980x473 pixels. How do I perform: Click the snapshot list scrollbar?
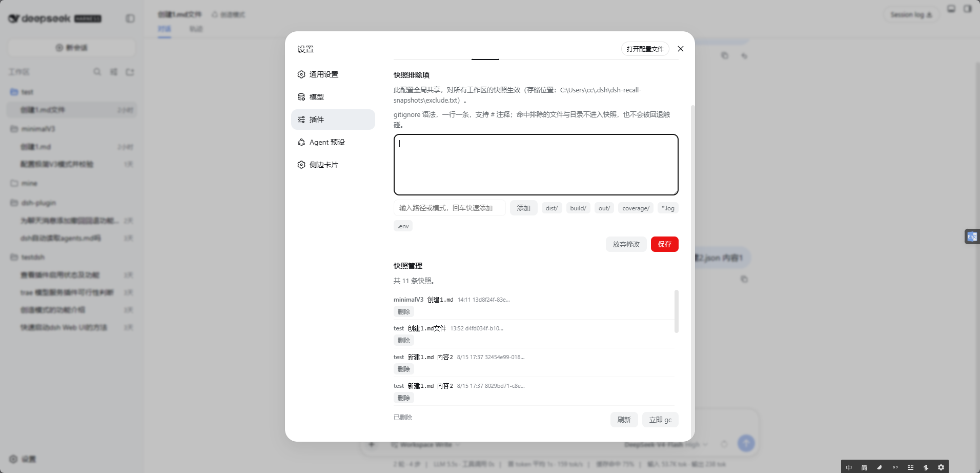pos(677,311)
